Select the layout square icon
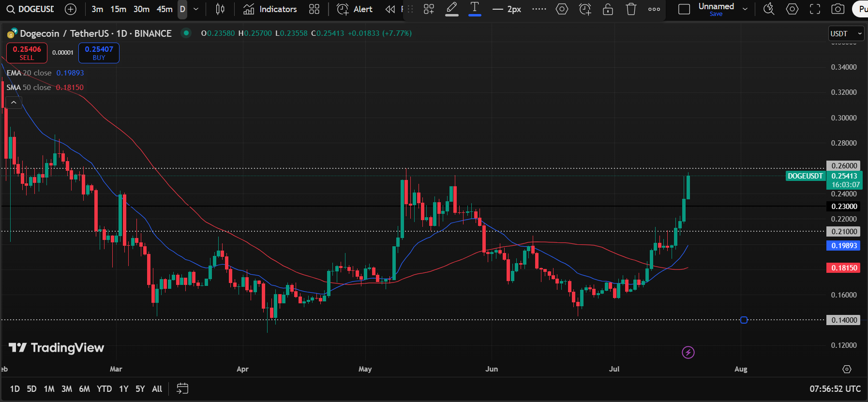This screenshot has width=868, height=402. click(684, 9)
